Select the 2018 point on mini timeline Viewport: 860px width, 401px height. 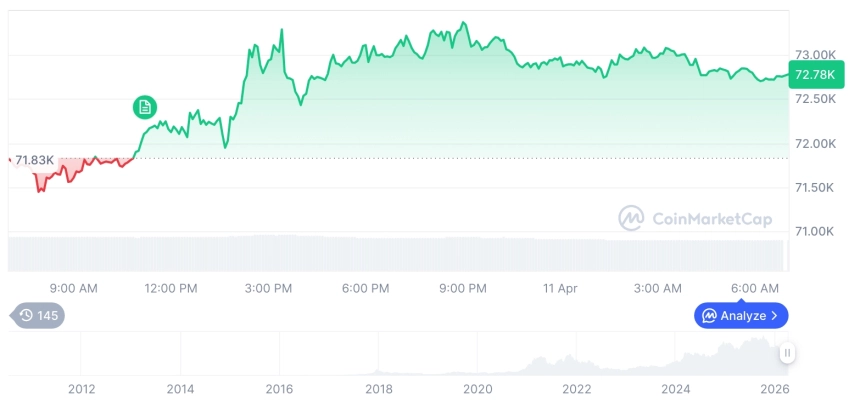pyautogui.click(x=378, y=388)
